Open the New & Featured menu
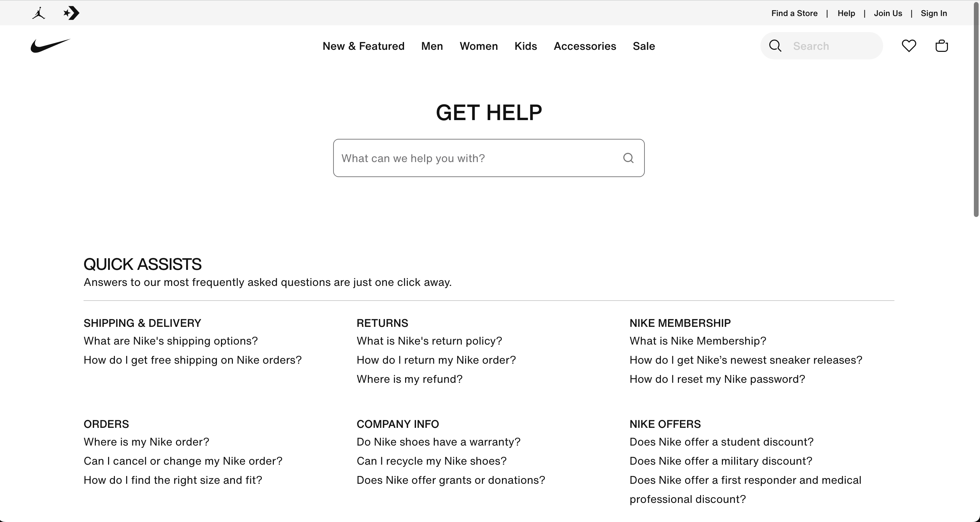Image resolution: width=980 pixels, height=522 pixels. [x=363, y=45]
